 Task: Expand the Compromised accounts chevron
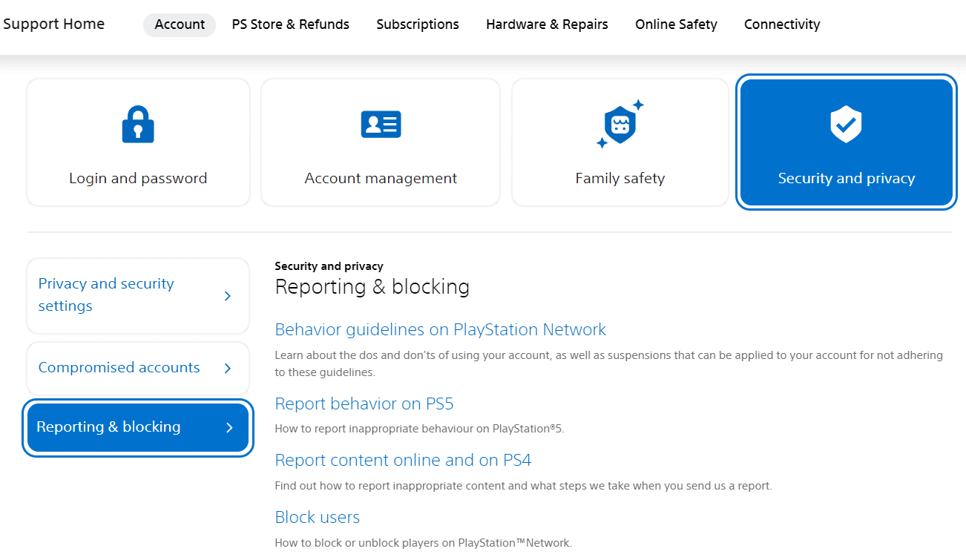[x=228, y=367]
